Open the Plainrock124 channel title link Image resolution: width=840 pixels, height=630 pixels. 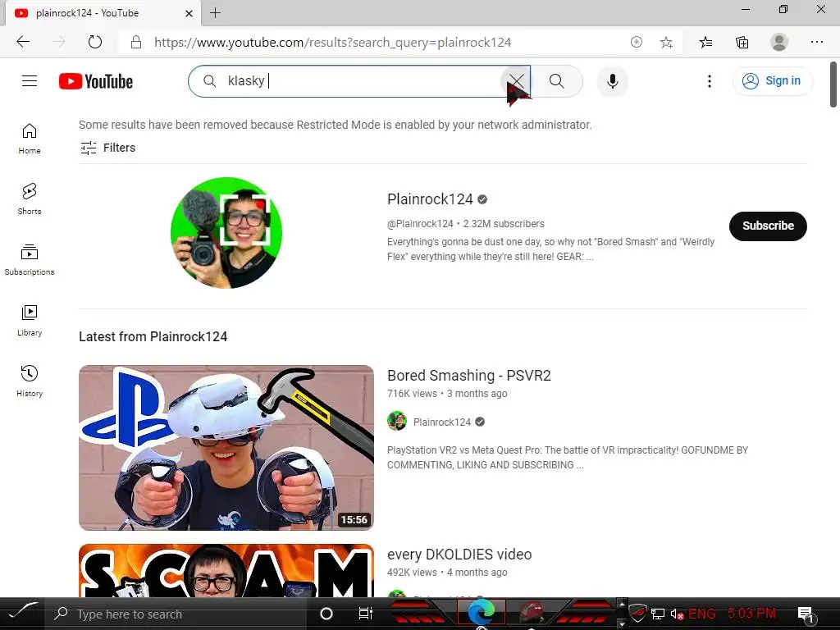(430, 199)
